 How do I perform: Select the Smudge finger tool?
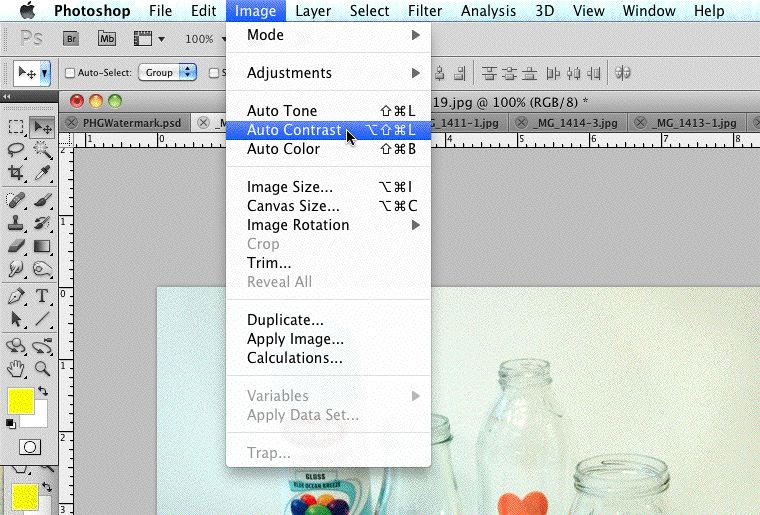coord(16,269)
